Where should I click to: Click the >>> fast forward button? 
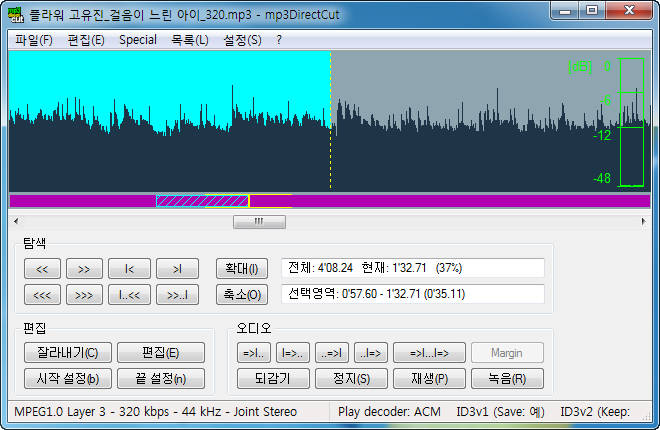(x=85, y=295)
